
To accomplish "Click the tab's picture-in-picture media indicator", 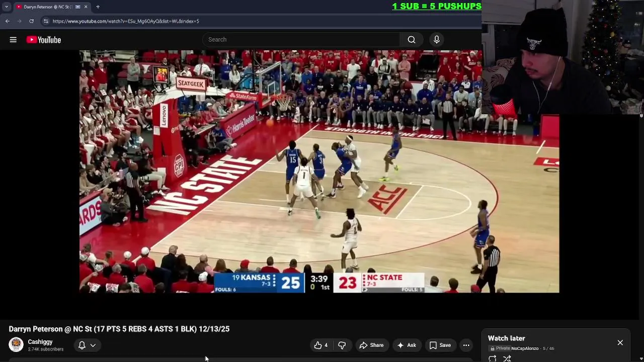I will point(77,7).
